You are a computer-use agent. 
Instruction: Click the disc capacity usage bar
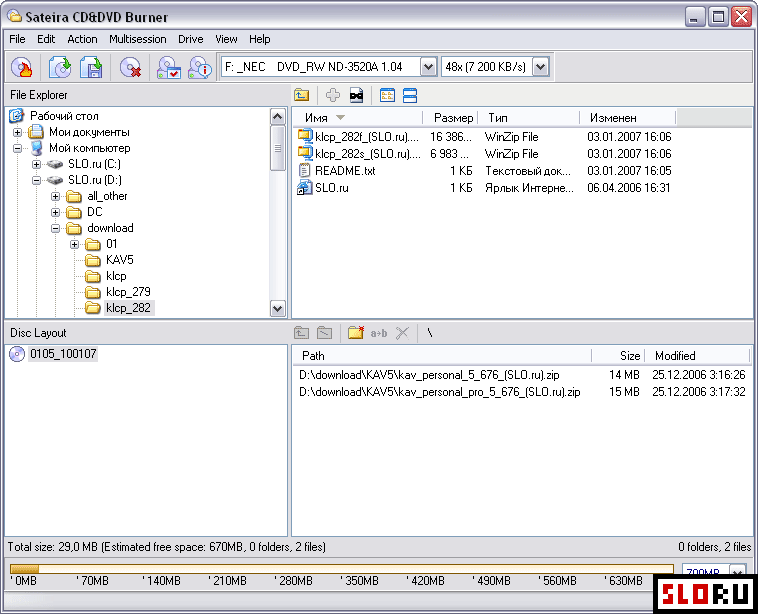[x=342, y=569]
